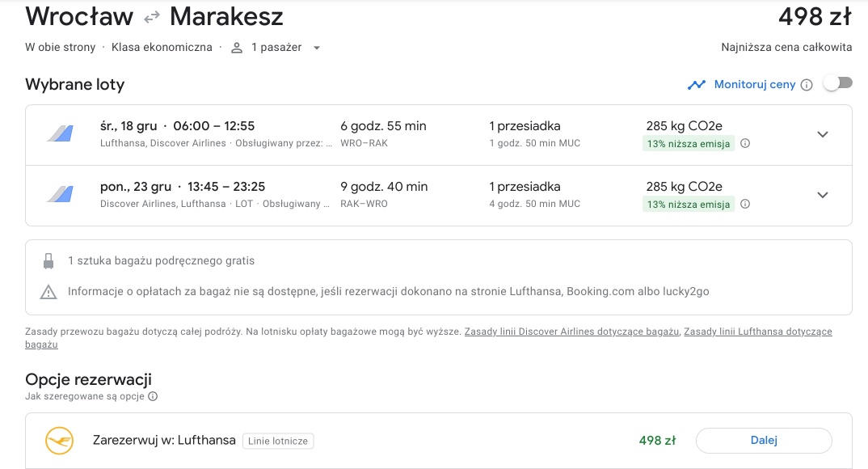868x469 pixels.
Task: Click the carry-on luggage icon
Action: coord(48,261)
